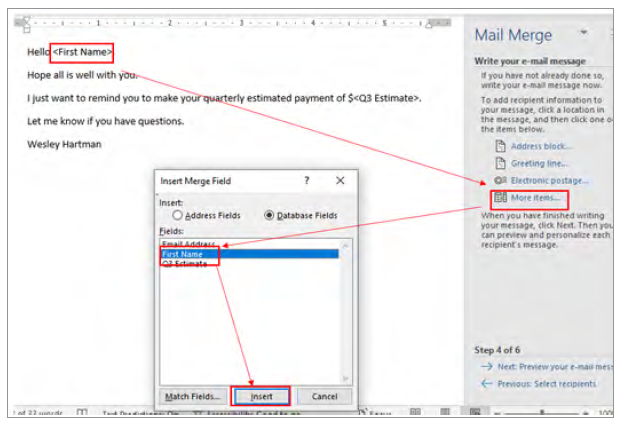
Task: Select the Address Fields radio button
Action: tap(178, 215)
